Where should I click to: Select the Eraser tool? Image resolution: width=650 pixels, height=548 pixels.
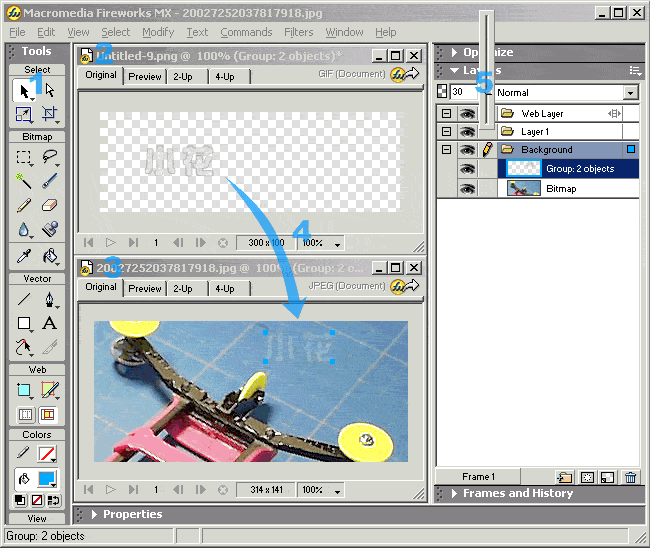click(x=50, y=205)
